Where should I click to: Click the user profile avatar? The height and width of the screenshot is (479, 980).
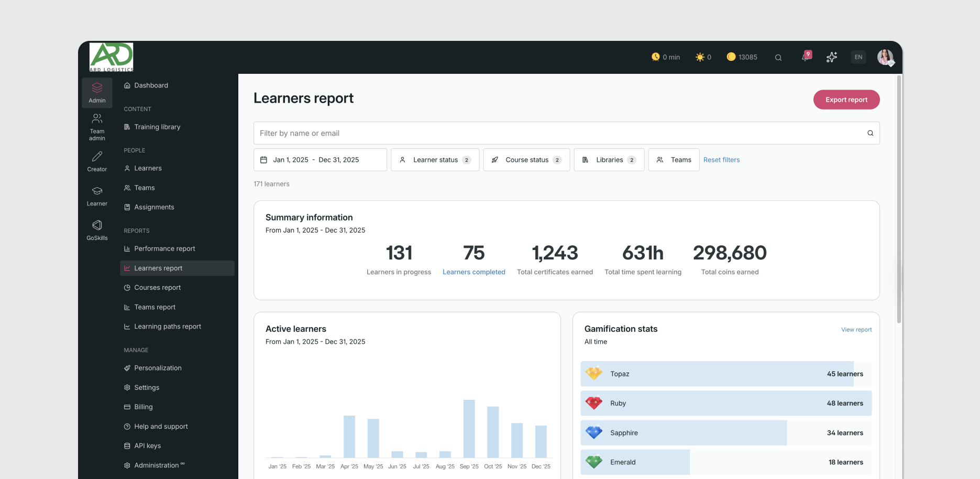point(886,57)
